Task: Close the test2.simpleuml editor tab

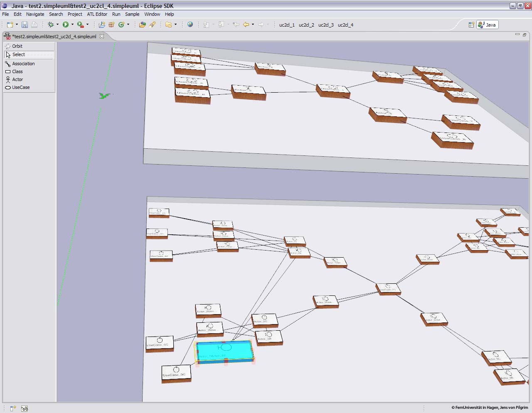Action: 102,37
